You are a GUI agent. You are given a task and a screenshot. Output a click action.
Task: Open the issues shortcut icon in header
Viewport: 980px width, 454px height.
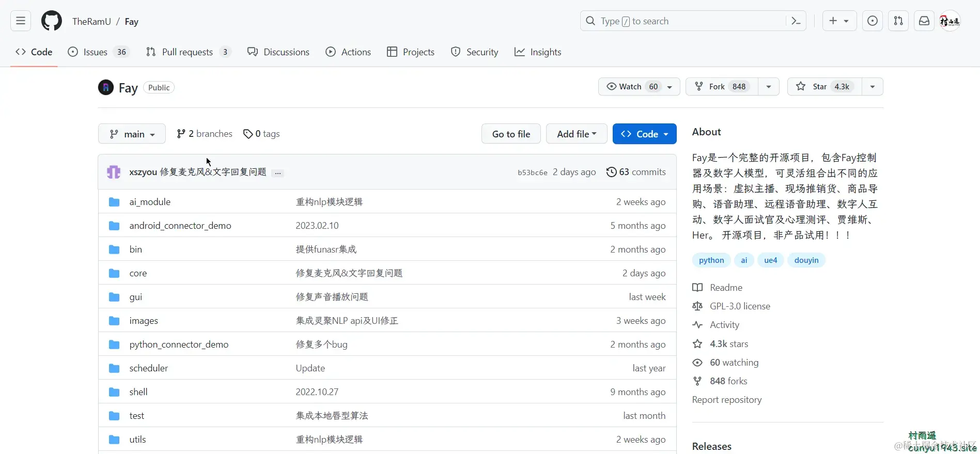tap(873, 21)
